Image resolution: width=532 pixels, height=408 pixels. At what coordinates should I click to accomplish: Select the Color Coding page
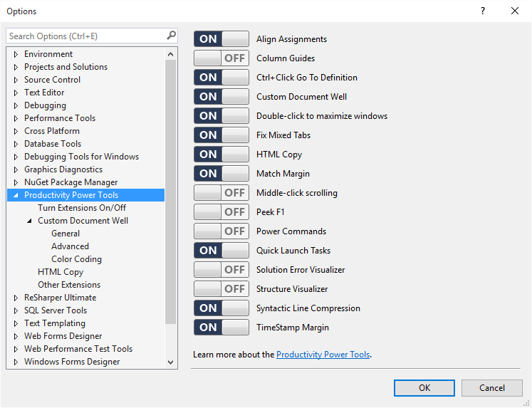[76, 259]
